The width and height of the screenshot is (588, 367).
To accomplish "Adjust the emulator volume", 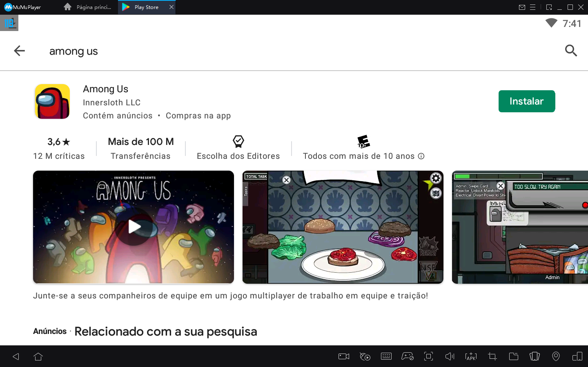I will (x=450, y=356).
